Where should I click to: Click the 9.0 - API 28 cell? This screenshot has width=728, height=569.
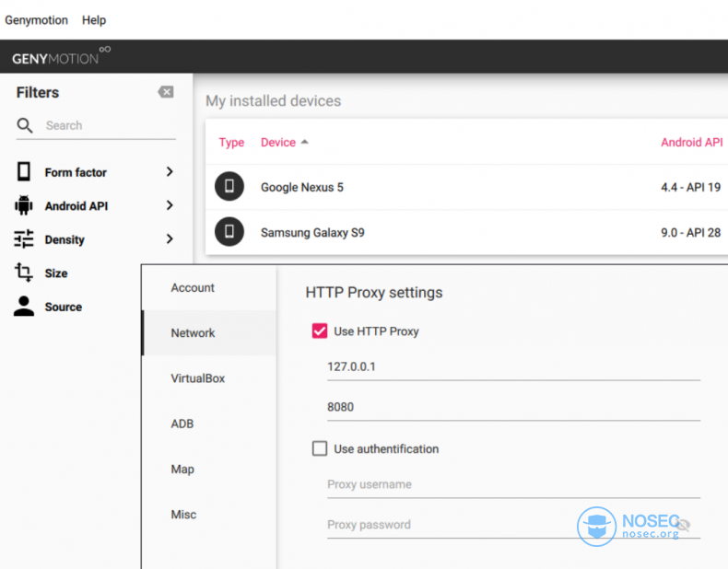click(691, 232)
